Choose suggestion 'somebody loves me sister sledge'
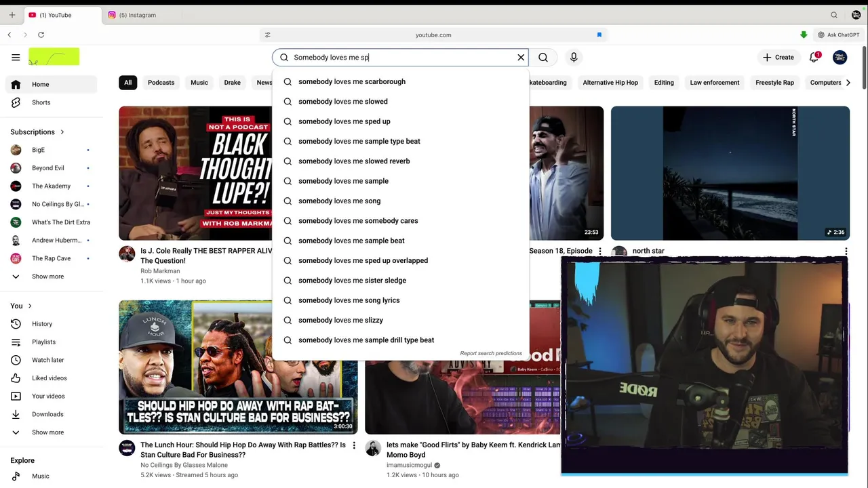This screenshot has width=868, height=488. (400, 281)
